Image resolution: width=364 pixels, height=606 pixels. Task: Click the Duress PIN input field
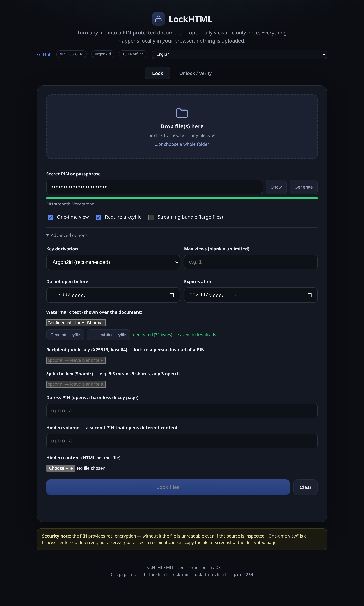coord(182,411)
